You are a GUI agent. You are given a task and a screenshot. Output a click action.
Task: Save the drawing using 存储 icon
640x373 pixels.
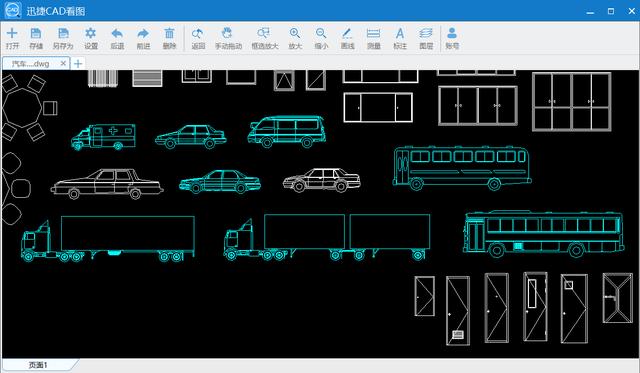click(36, 38)
